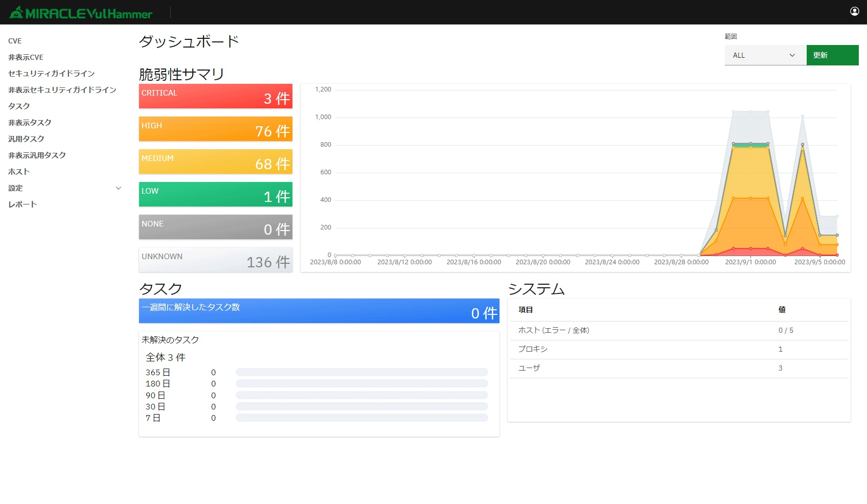Open the 範囲 ALL dropdown

click(765, 55)
